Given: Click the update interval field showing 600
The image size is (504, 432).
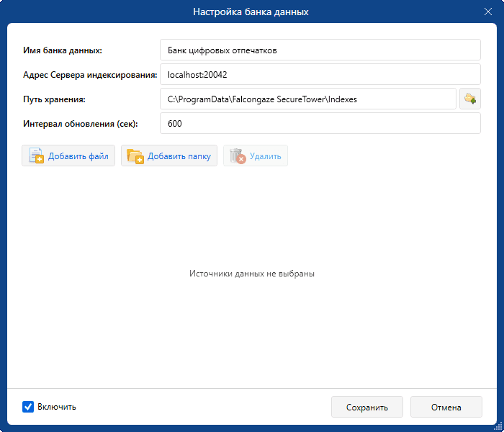Looking at the screenshot, I should pyautogui.click(x=320, y=123).
